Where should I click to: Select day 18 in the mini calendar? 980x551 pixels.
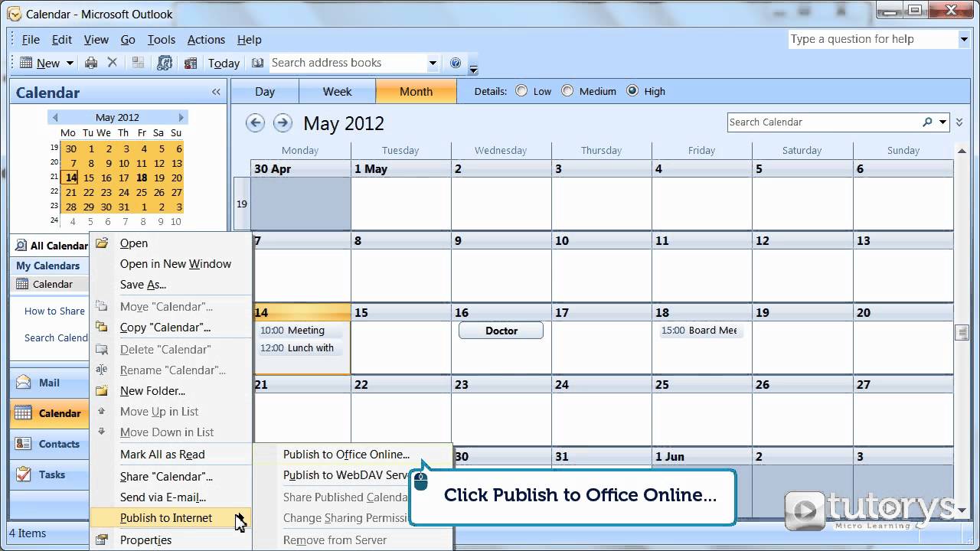tap(142, 178)
